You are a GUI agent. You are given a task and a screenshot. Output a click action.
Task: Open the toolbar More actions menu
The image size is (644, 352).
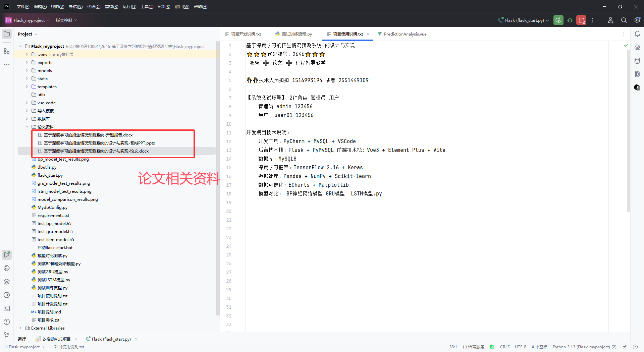pos(593,20)
